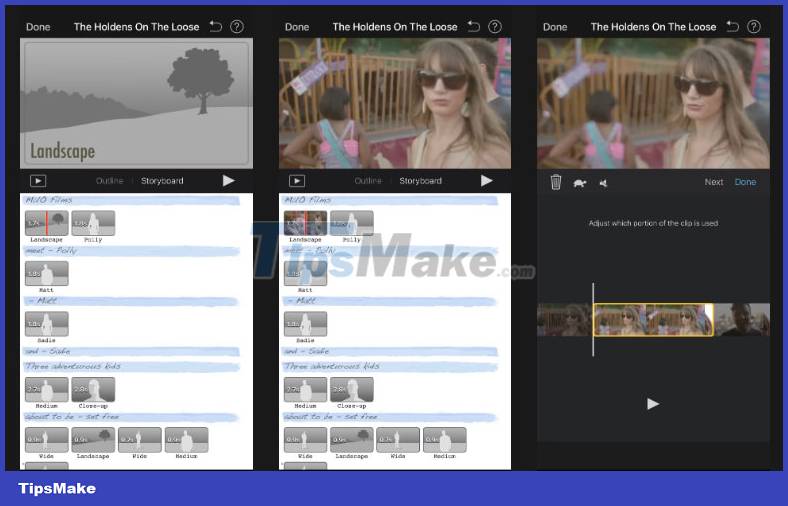Select Landscape placeholder in left storyboard
The width and height of the screenshot is (788, 506).
[47, 224]
